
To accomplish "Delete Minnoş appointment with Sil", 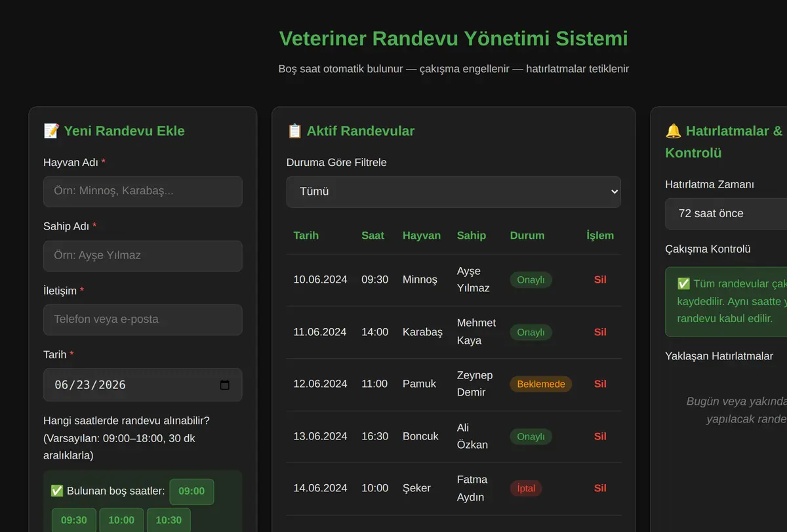I will pos(600,279).
